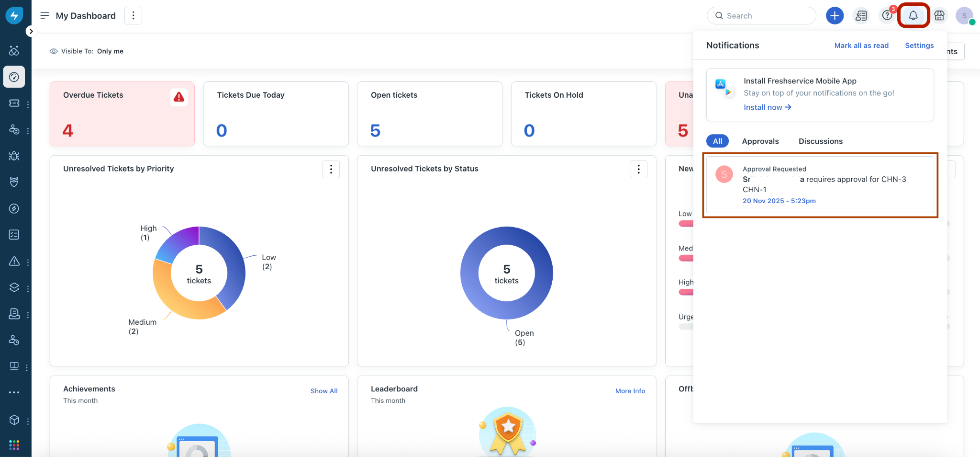Click More Info in Leaderboard
This screenshot has width=980, height=457.
pyautogui.click(x=630, y=391)
